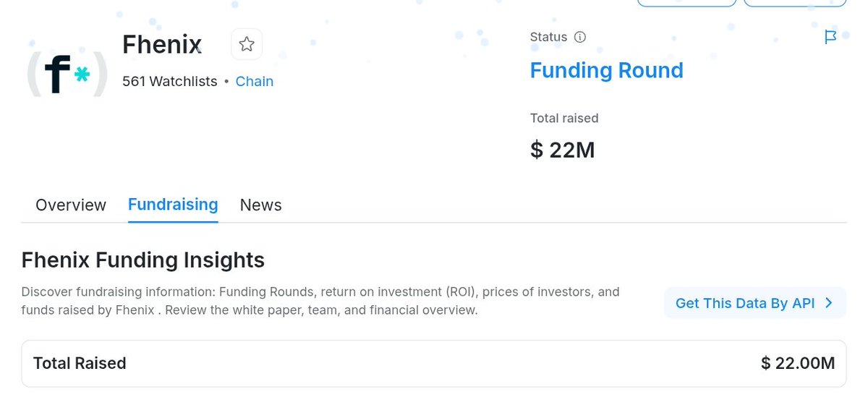Add Fhenix to watchlist with star icon
The height and width of the screenshot is (413, 868).
pyautogui.click(x=247, y=45)
